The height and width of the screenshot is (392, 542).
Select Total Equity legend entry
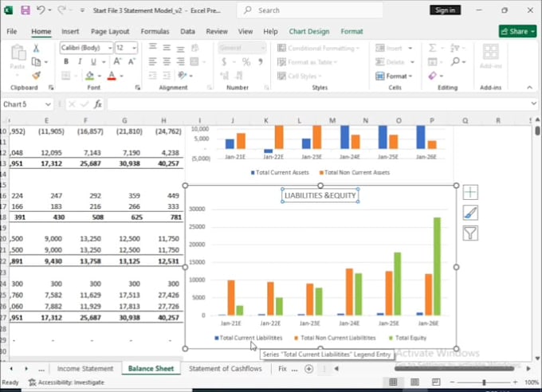point(407,338)
